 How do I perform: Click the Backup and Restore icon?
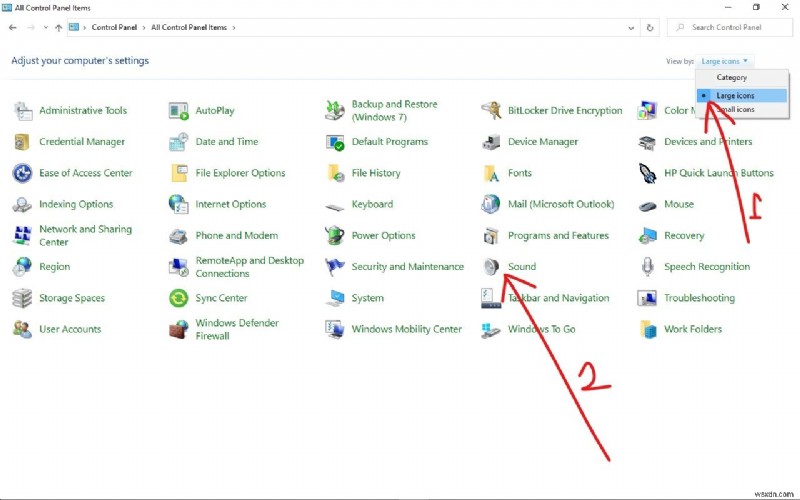click(335, 111)
